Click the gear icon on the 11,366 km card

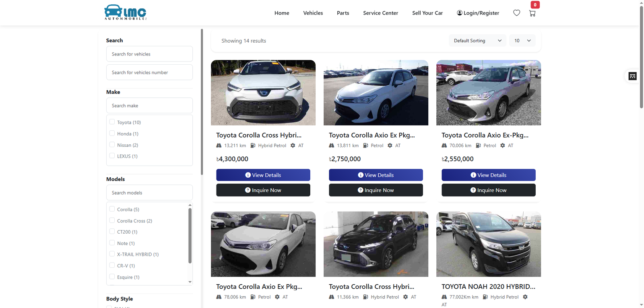405,297
